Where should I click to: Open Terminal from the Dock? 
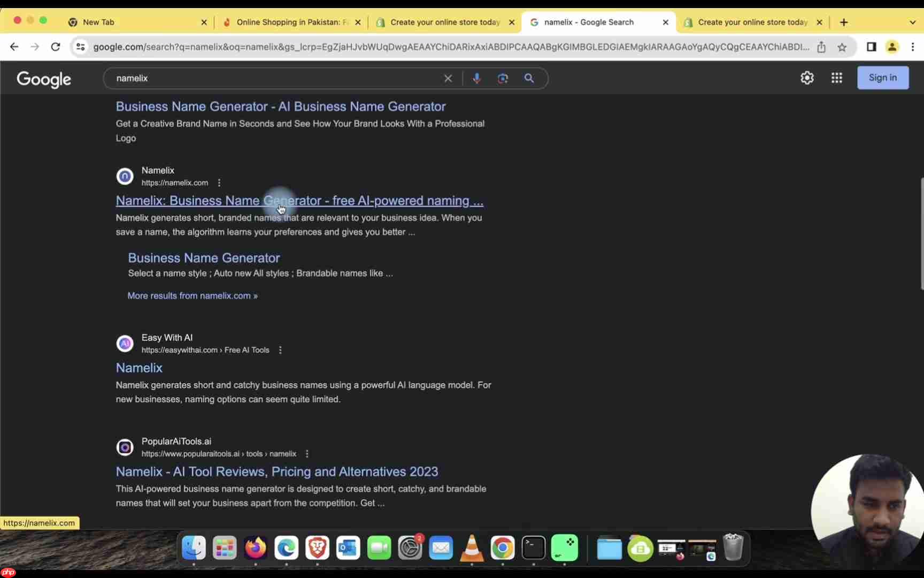[534, 547]
